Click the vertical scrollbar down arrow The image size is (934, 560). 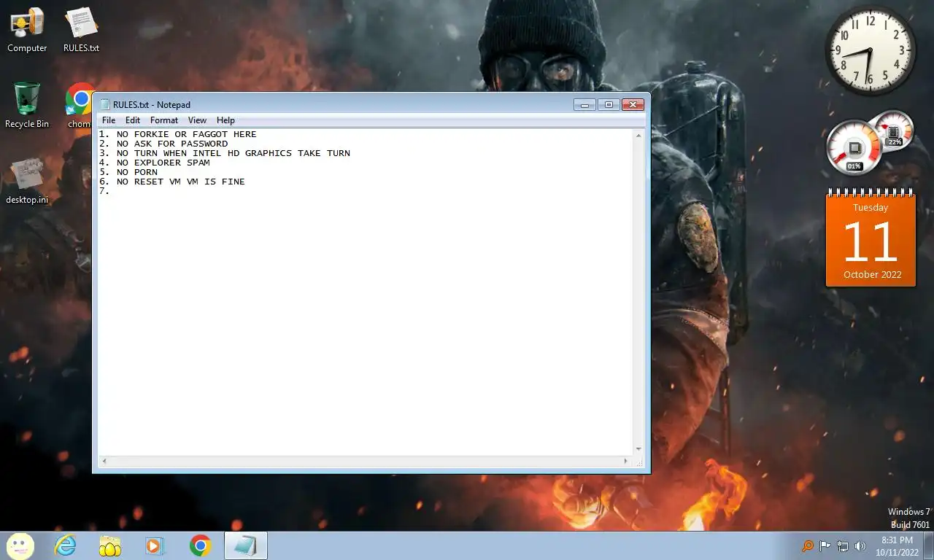pos(639,449)
